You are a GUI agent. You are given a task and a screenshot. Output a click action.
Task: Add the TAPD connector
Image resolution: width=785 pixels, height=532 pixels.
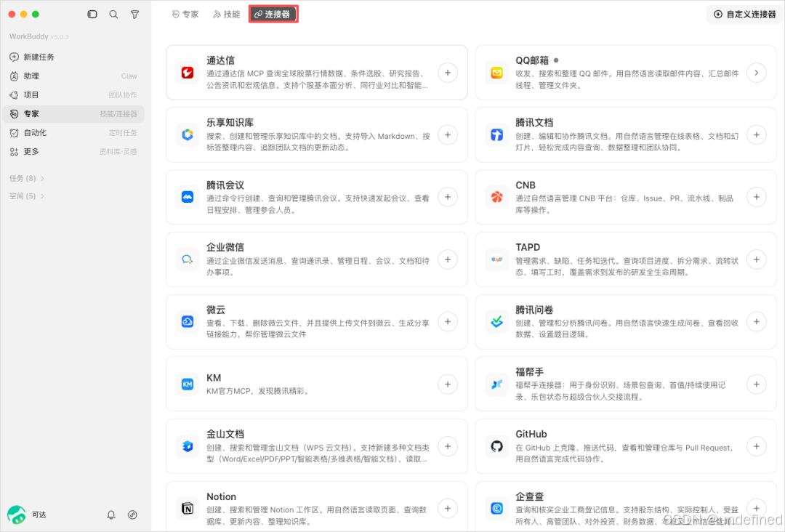tap(757, 259)
